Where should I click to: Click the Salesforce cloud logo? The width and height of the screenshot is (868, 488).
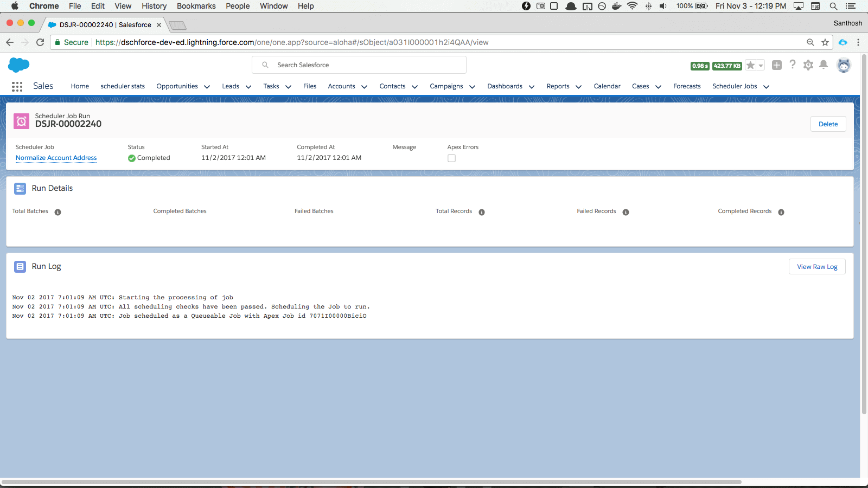19,65
